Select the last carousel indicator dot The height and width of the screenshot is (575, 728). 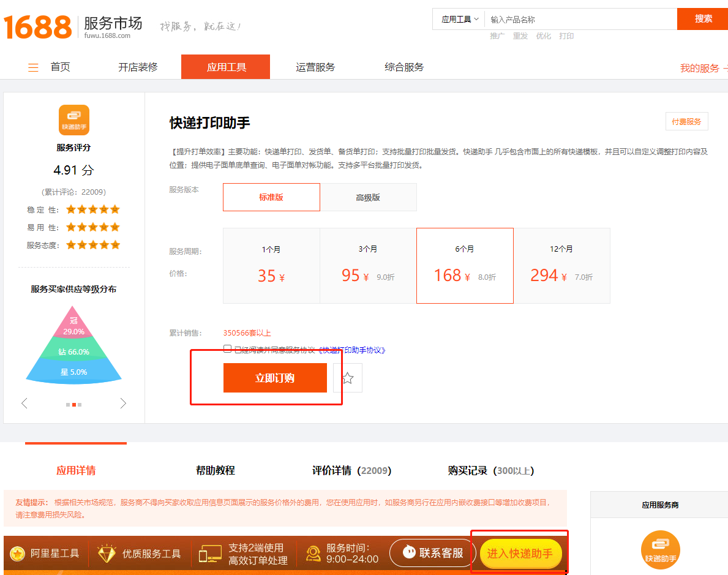80,405
